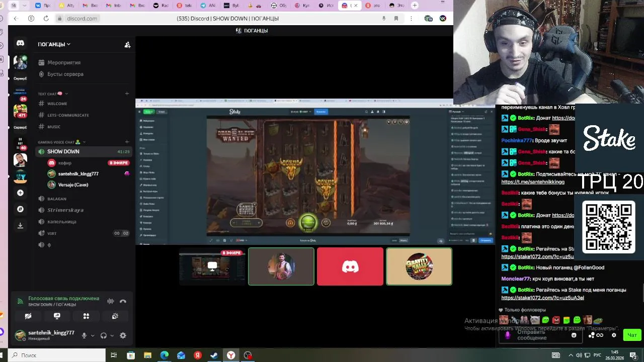
Task: Open input device options arrow next to microphone
Action: point(92,335)
